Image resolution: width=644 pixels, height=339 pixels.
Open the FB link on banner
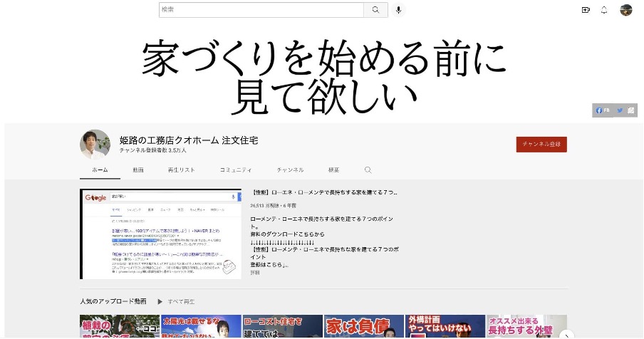click(603, 110)
